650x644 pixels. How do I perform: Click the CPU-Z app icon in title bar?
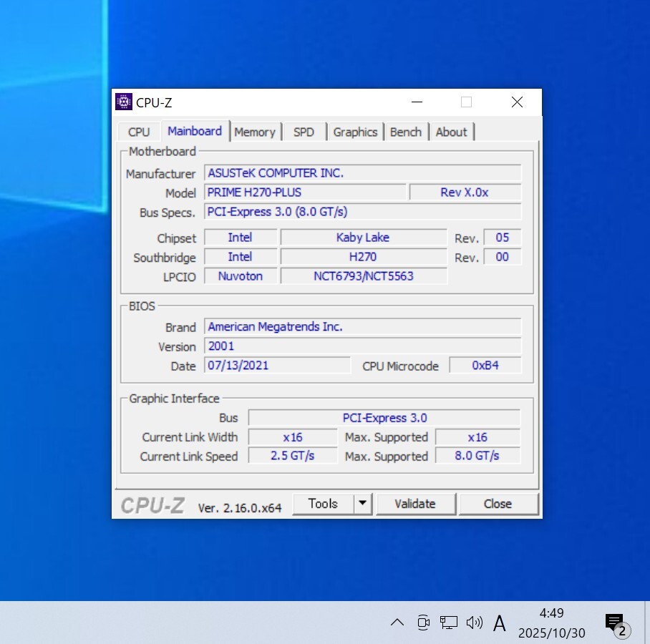point(124,102)
